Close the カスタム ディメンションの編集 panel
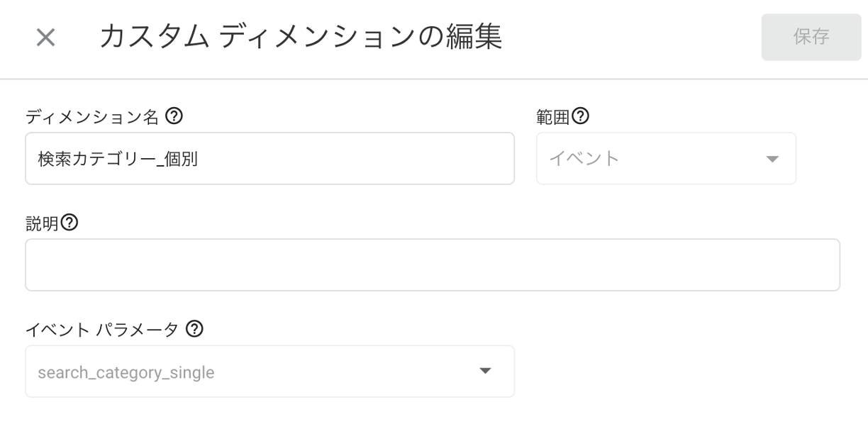This screenshot has width=868, height=424. click(x=46, y=38)
